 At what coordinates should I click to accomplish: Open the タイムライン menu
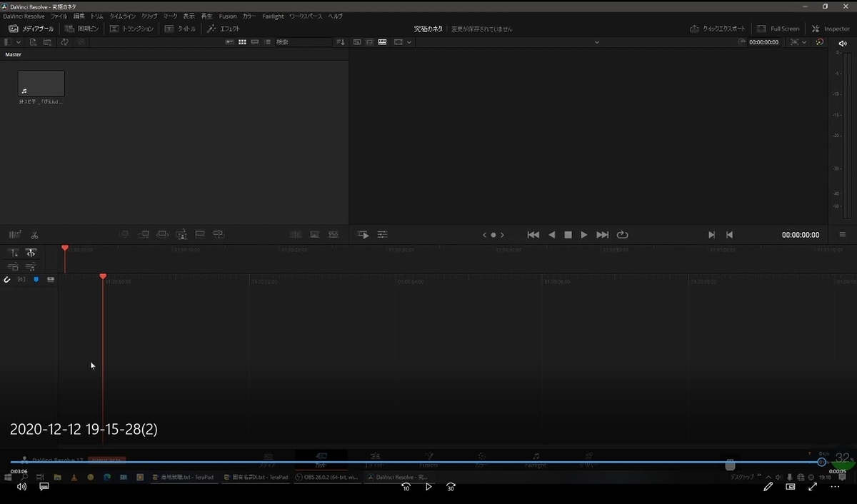pos(122,16)
